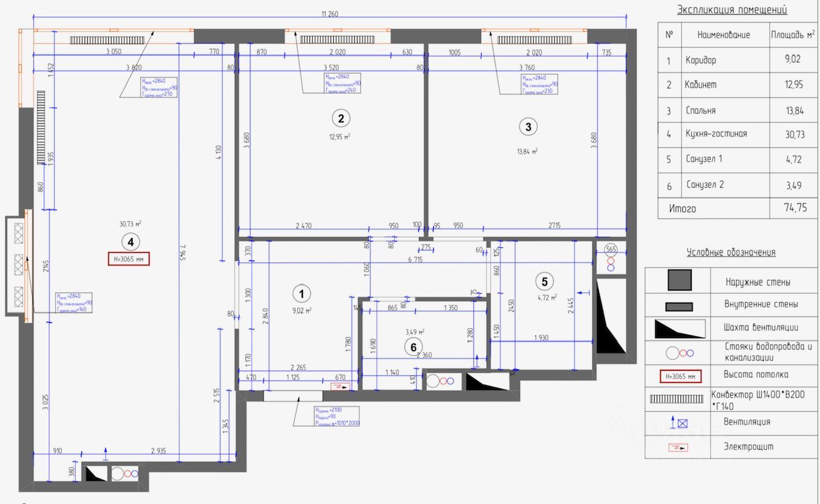The image size is (820, 504).
Task: Click room number 1 circle in the corridor
Action: point(301,294)
